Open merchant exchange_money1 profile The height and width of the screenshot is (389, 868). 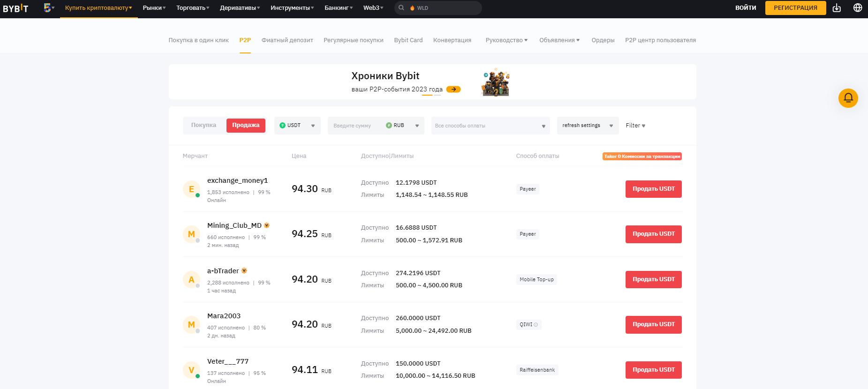tap(238, 180)
